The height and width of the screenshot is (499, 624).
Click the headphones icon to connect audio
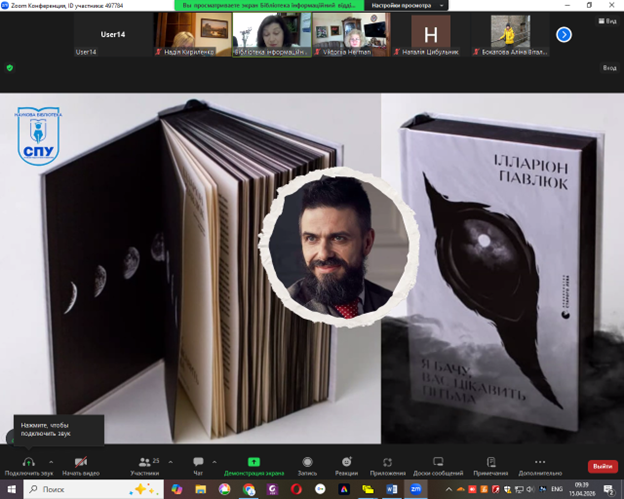[28, 461]
